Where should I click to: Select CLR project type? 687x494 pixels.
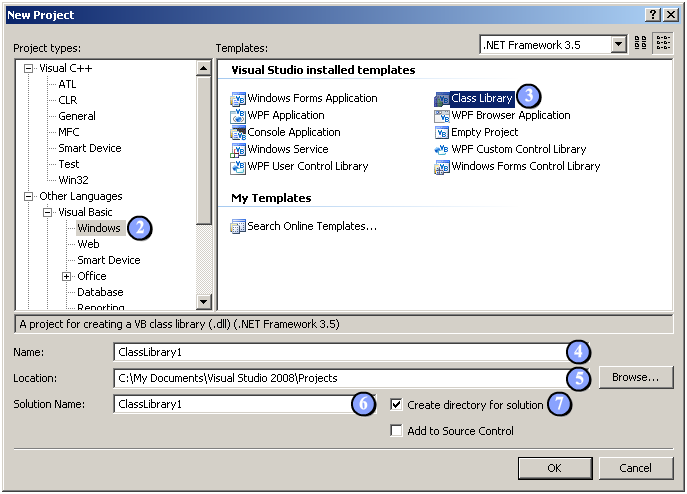point(67,100)
